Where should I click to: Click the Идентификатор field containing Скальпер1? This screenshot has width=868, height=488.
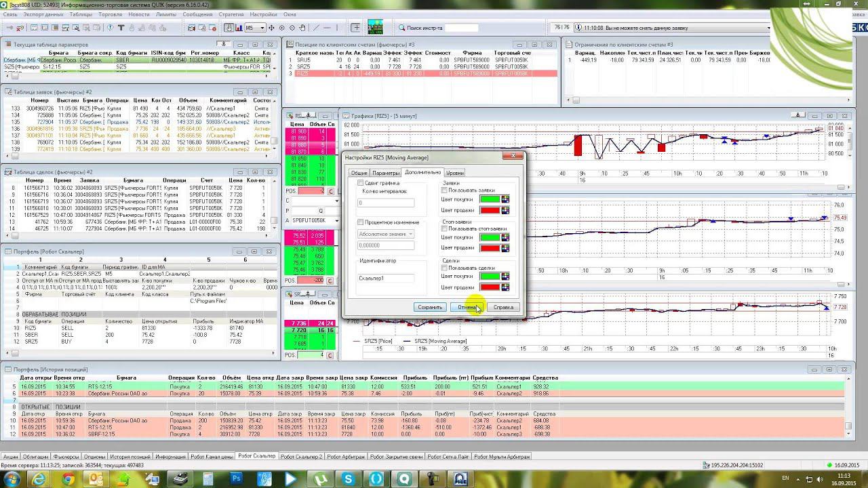386,279
